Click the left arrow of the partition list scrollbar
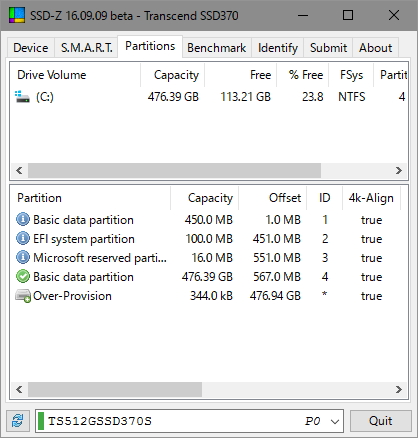 click(x=19, y=389)
